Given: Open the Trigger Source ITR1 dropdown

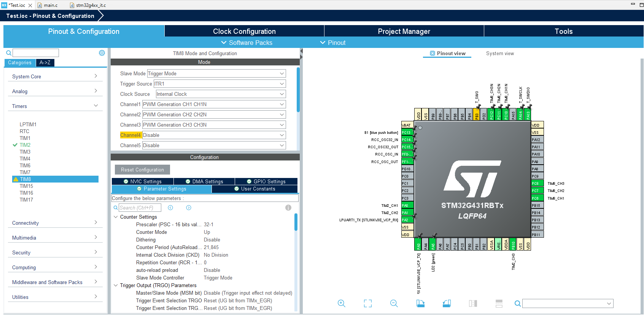Looking at the screenshot, I should (x=219, y=84).
